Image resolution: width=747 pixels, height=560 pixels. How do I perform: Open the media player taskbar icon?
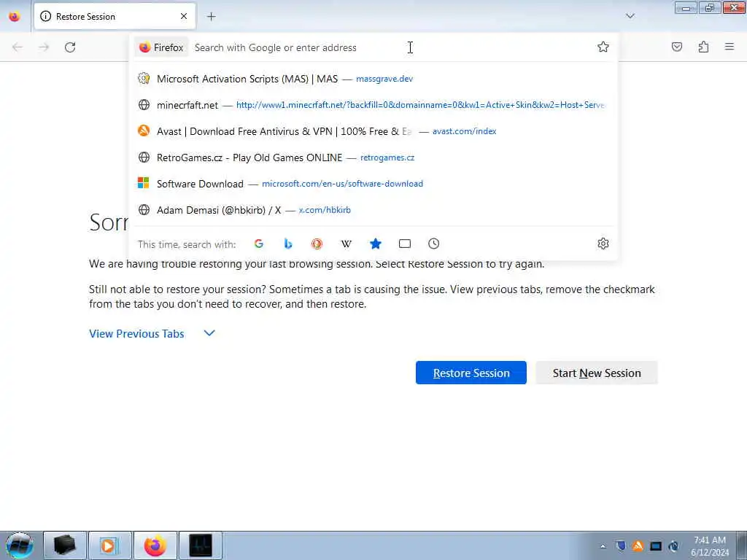tap(109, 545)
